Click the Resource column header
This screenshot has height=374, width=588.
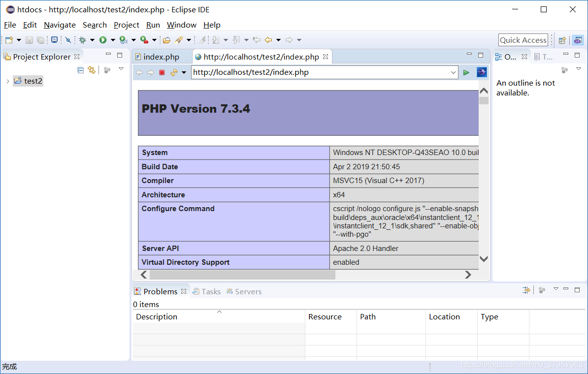(331, 316)
